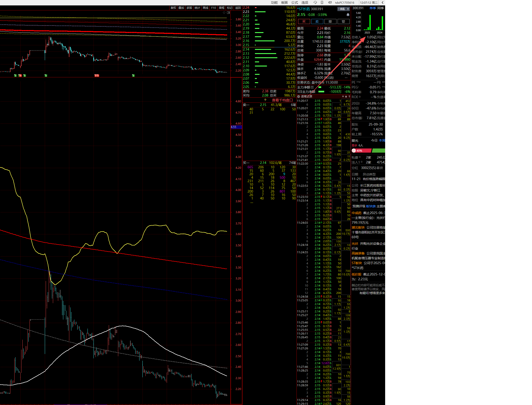
Task: Click the diamond icon atop the chart
Action: [x=224, y=12]
